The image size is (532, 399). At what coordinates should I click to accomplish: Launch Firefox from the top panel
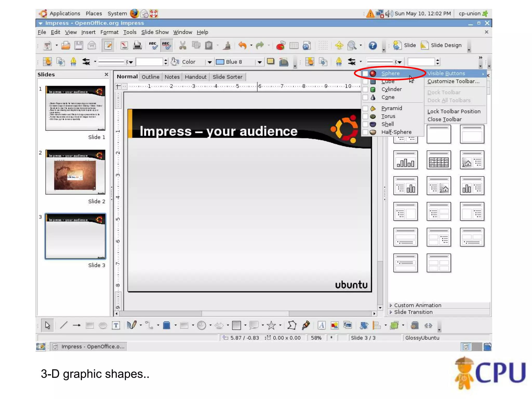134,13
